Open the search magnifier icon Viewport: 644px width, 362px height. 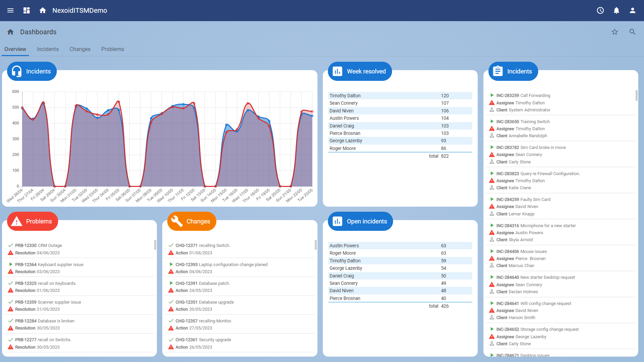click(x=632, y=32)
